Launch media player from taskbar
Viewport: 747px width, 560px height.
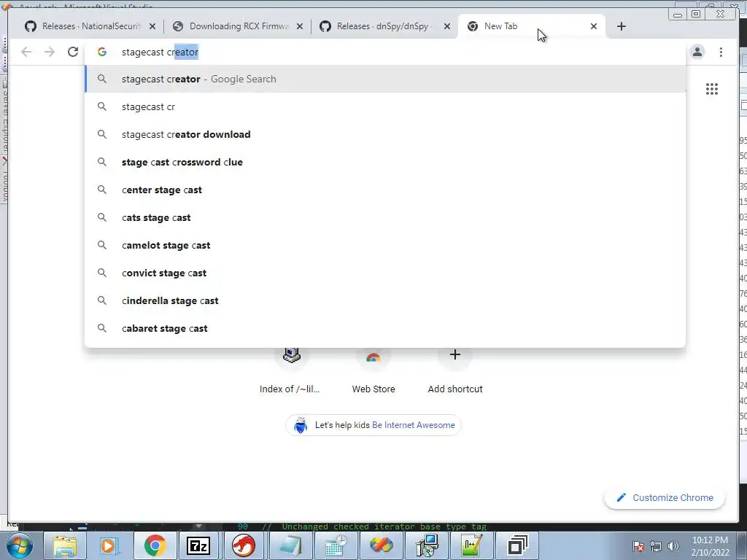109,545
